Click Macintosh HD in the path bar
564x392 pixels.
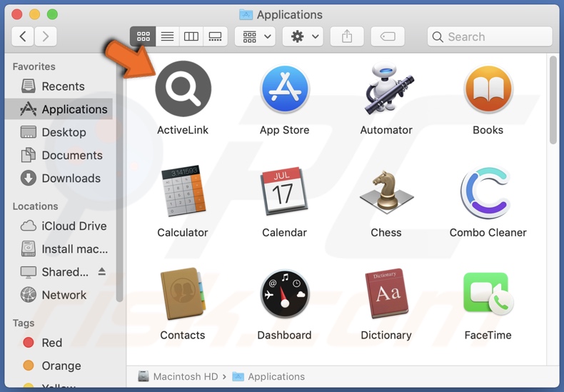[x=178, y=376]
